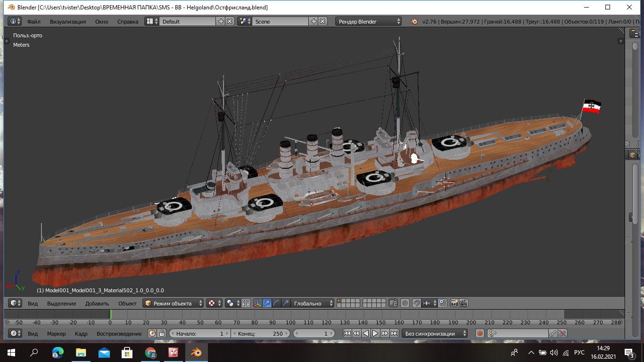
Task: Open the Режим объекта mode dropdown
Action: [x=173, y=303]
